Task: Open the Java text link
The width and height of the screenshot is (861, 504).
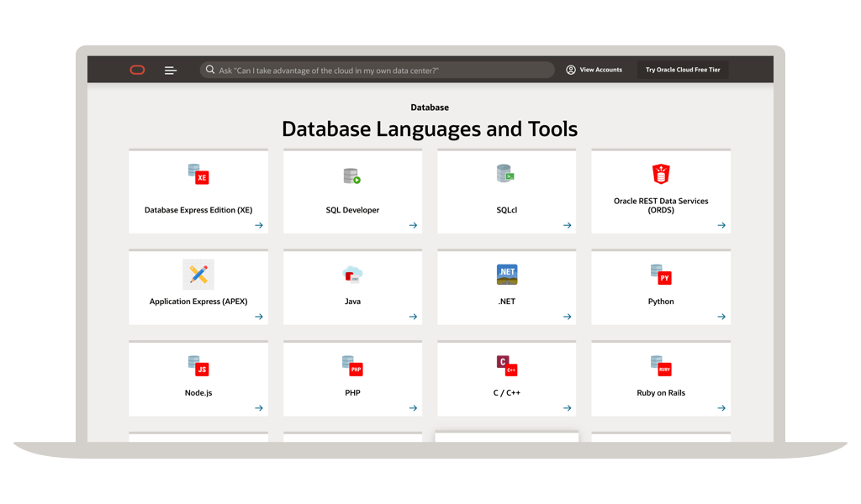Action: (352, 302)
